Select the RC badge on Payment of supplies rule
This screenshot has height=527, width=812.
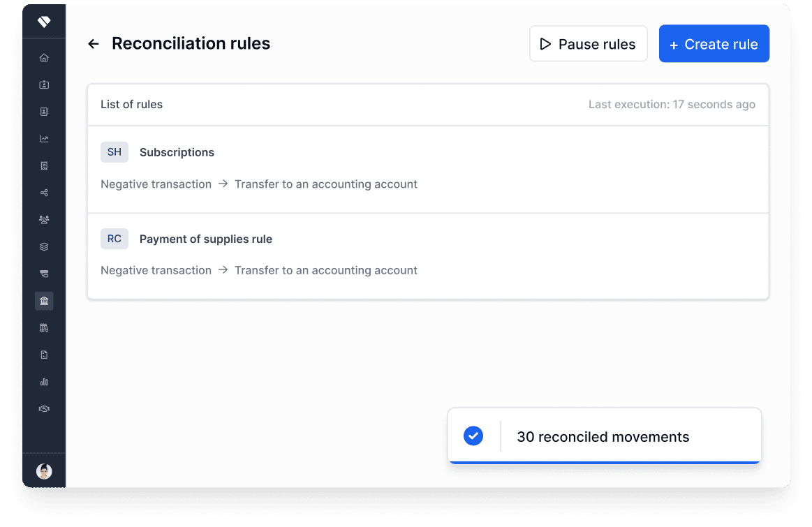click(115, 238)
